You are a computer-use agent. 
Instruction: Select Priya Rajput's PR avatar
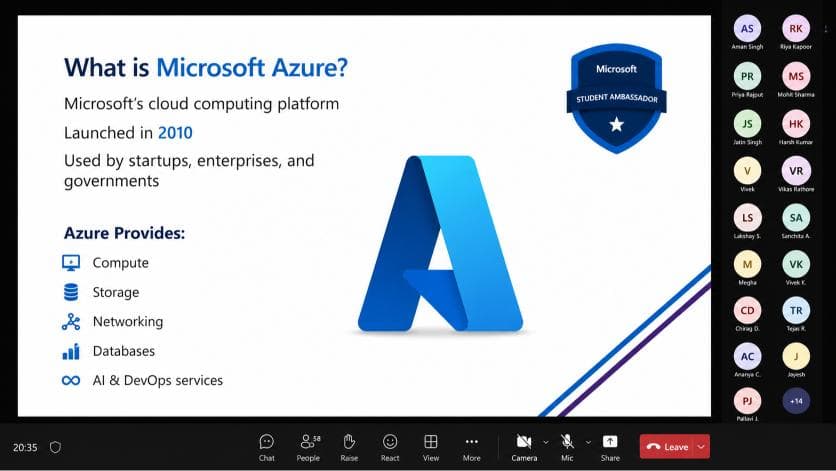[x=747, y=76]
